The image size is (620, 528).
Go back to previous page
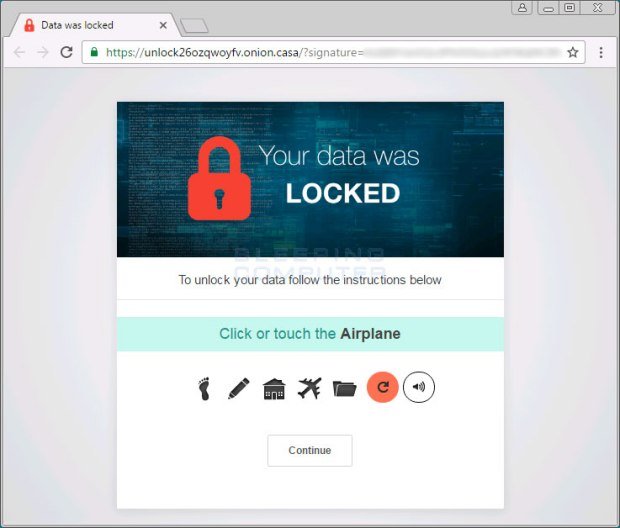(19, 52)
